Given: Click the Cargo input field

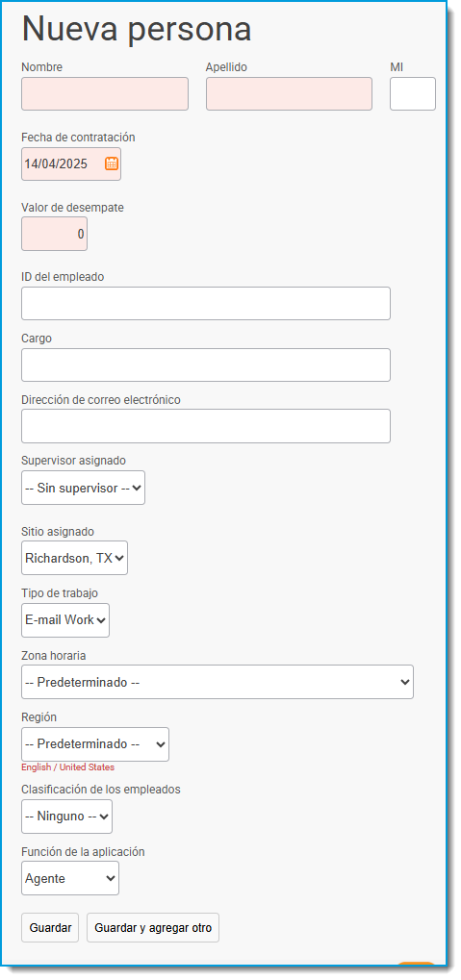Looking at the screenshot, I should [x=206, y=365].
